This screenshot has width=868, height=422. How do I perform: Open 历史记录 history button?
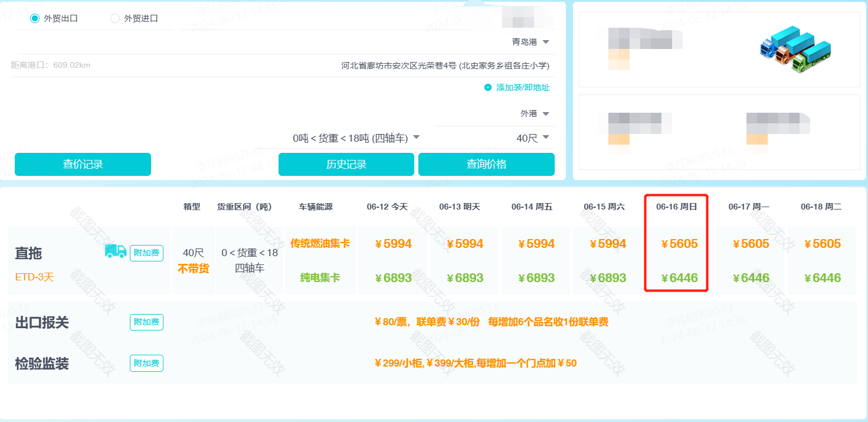pyautogui.click(x=346, y=164)
